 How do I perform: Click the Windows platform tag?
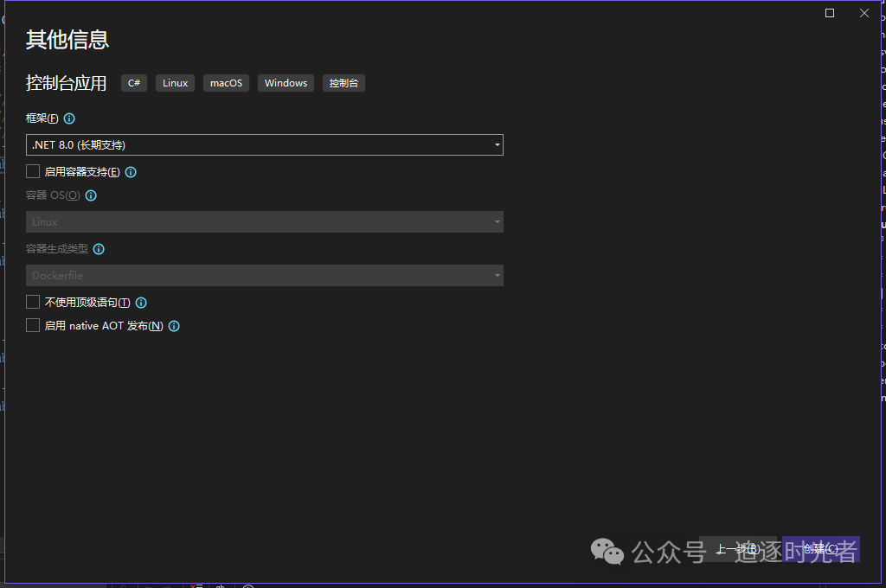pos(286,83)
